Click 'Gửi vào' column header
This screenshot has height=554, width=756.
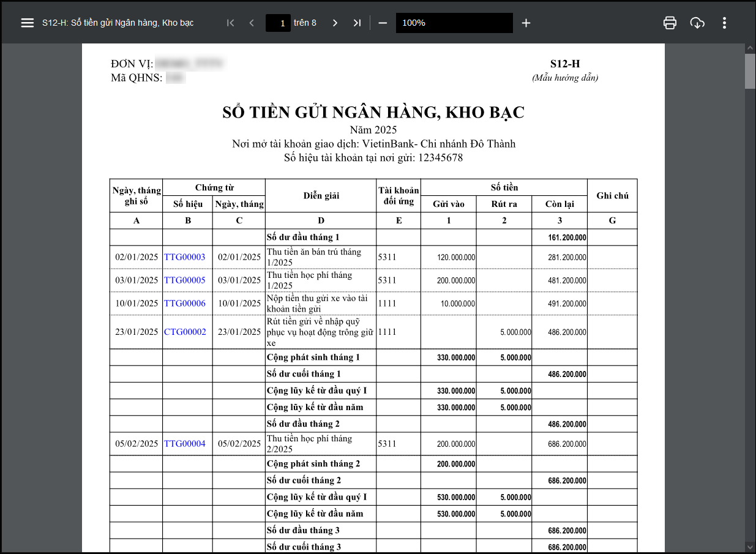(449, 204)
